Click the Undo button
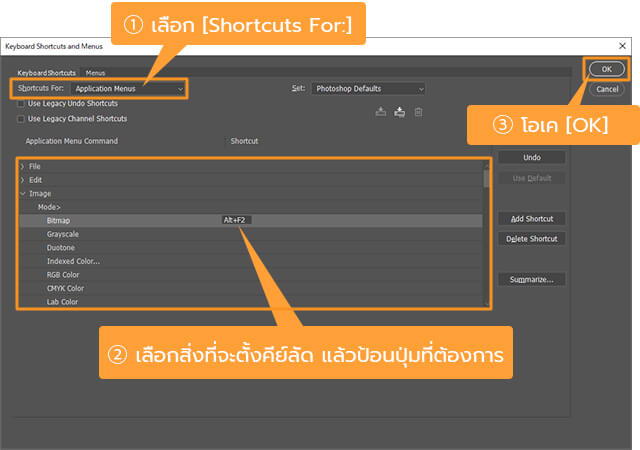 point(532,158)
